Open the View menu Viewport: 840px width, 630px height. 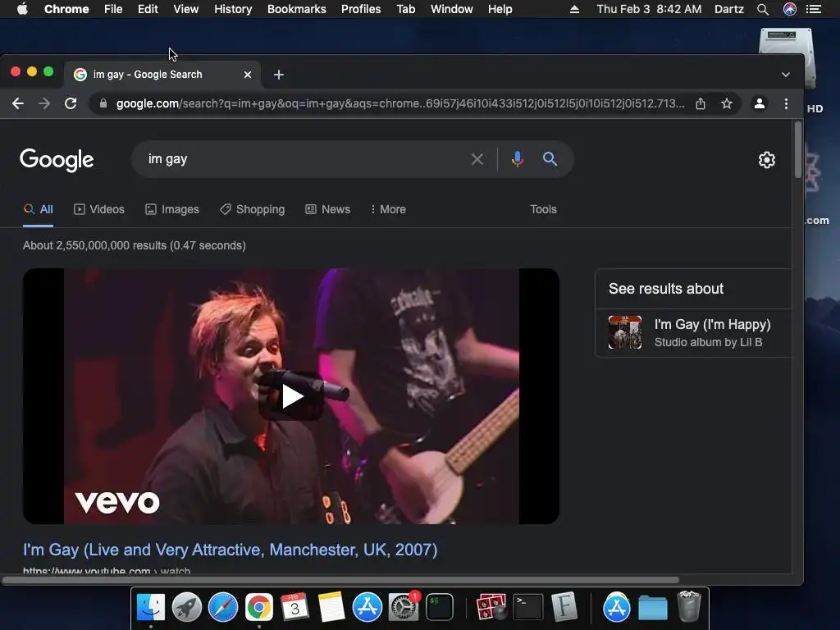click(x=186, y=9)
